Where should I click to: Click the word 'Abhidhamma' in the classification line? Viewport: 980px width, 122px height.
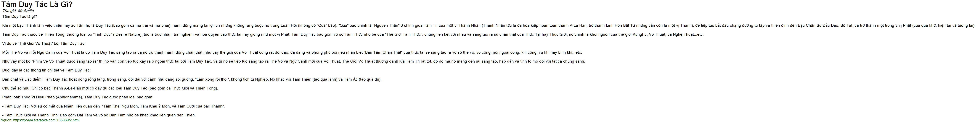tap(68, 97)
